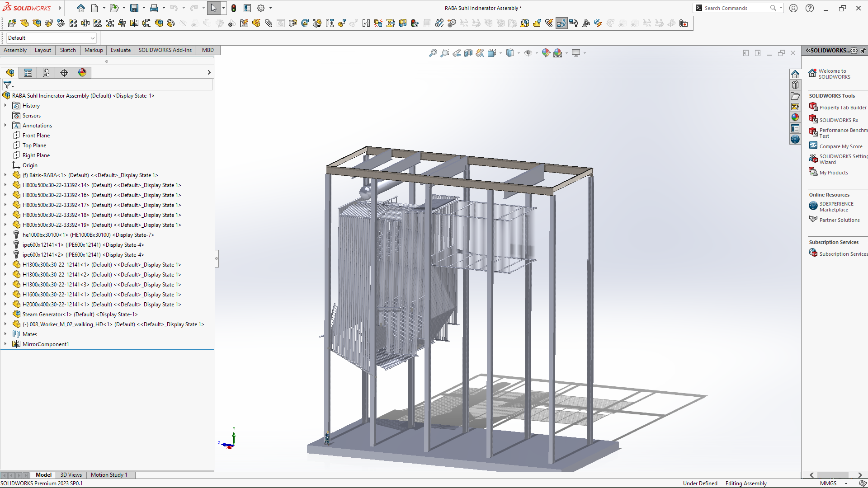Click the Section View icon
This screenshot has height=488, width=868.
point(468,53)
